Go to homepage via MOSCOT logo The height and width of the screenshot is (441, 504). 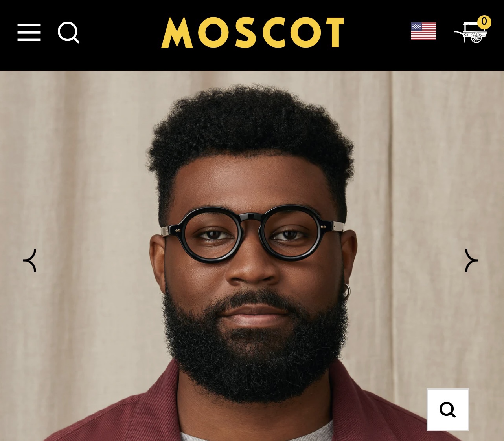[x=252, y=33]
